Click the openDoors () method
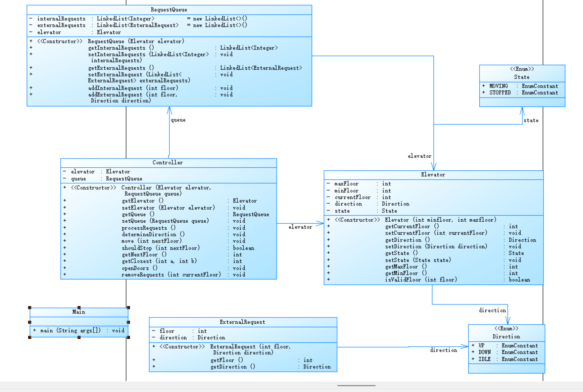The height and width of the screenshot is (392, 583). (154, 268)
